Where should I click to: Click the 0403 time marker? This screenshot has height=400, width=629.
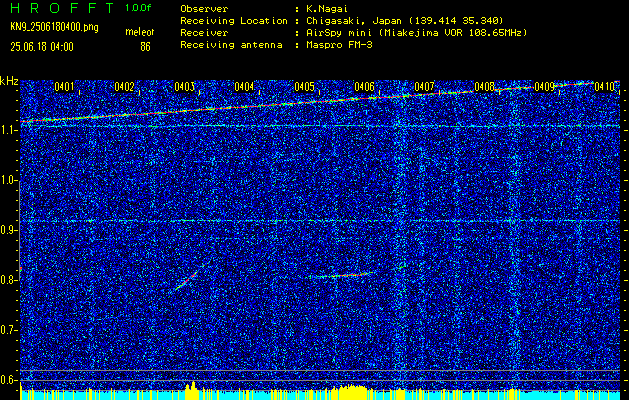185,86
